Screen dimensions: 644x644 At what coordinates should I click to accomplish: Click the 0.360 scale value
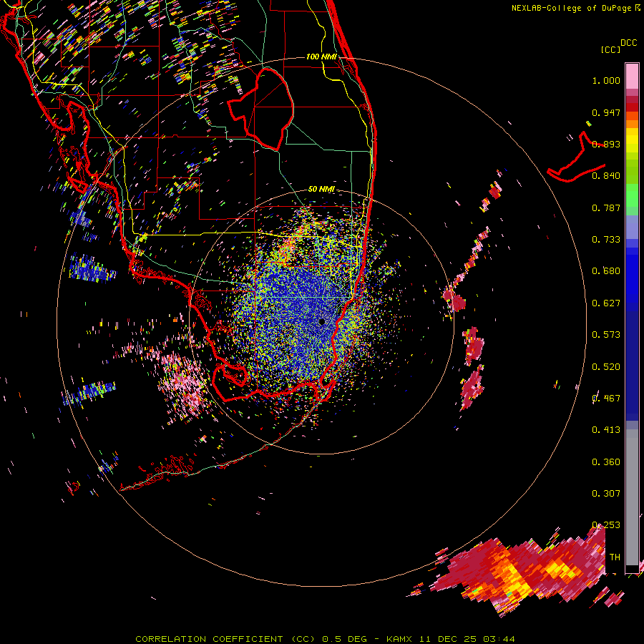[x=606, y=462]
